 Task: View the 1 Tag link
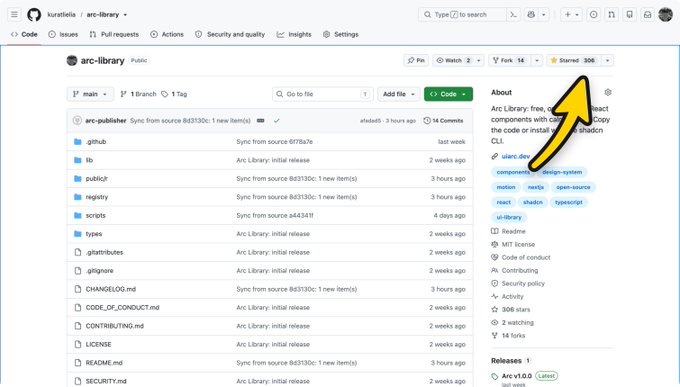click(x=174, y=94)
